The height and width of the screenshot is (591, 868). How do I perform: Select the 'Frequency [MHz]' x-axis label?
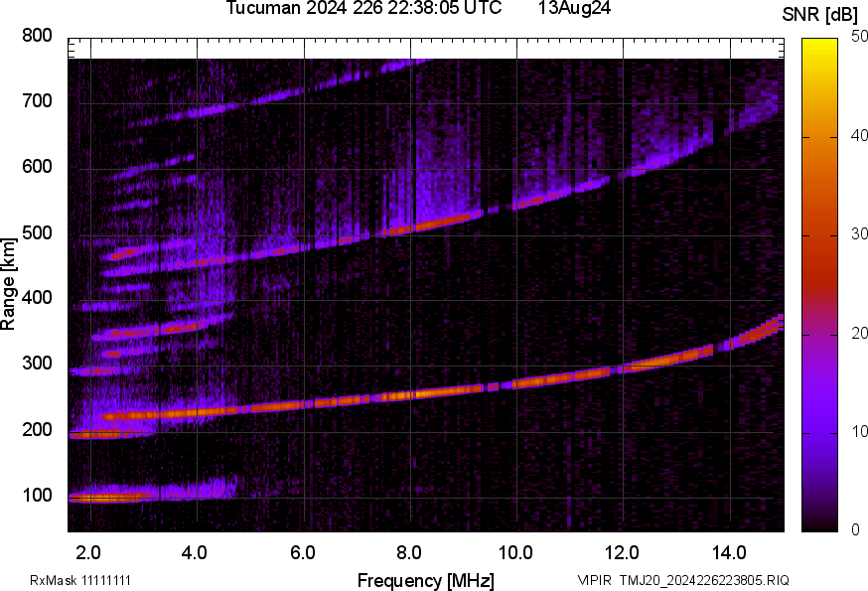pyautogui.click(x=425, y=580)
